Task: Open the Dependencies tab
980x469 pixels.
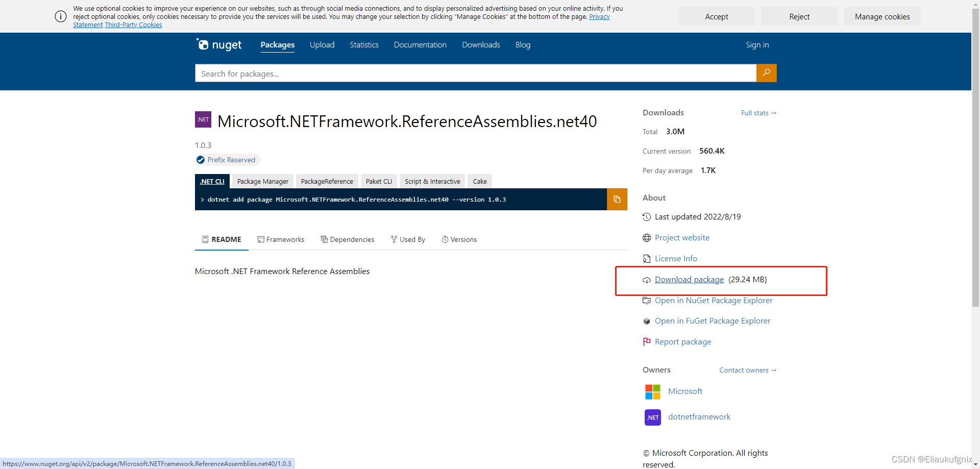Action: coord(347,239)
